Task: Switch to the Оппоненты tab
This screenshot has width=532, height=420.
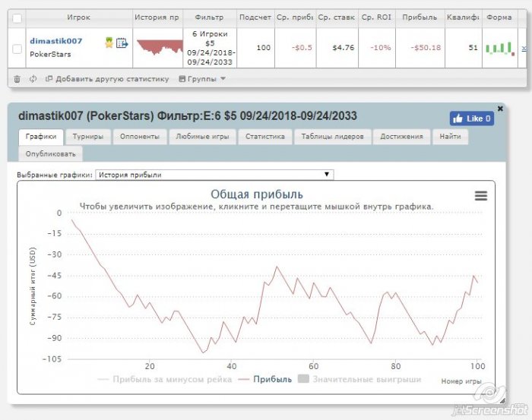Action: point(139,137)
